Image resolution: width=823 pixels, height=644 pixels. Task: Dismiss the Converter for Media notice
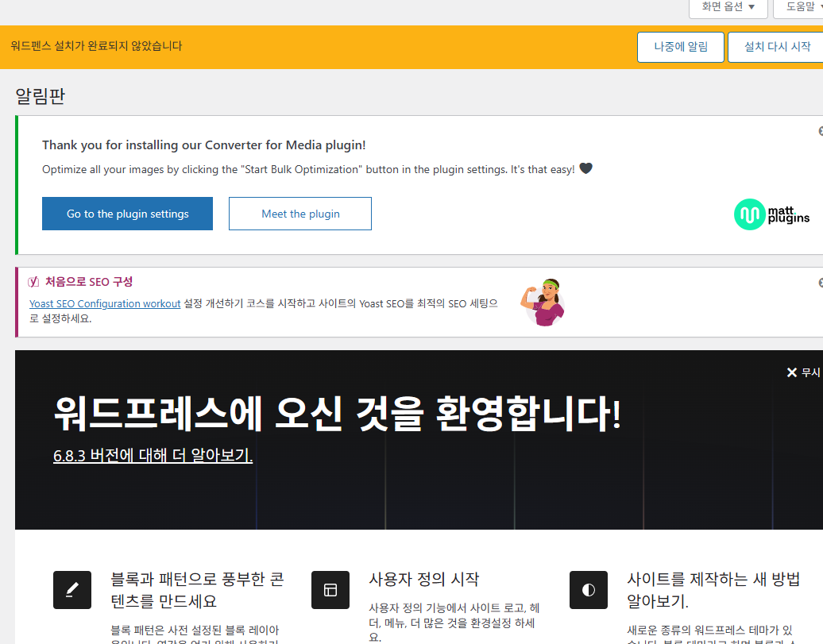click(821, 131)
